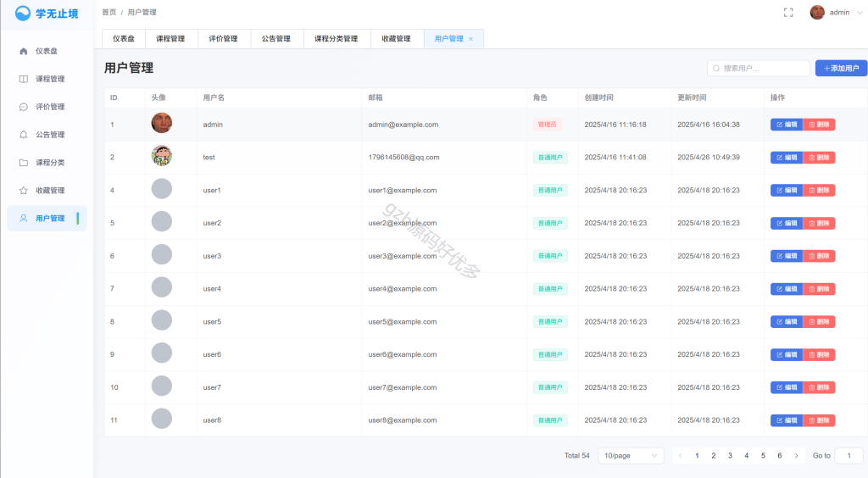The width and height of the screenshot is (868, 478).
Task: Delete user1 entry
Action: point(819,191)
